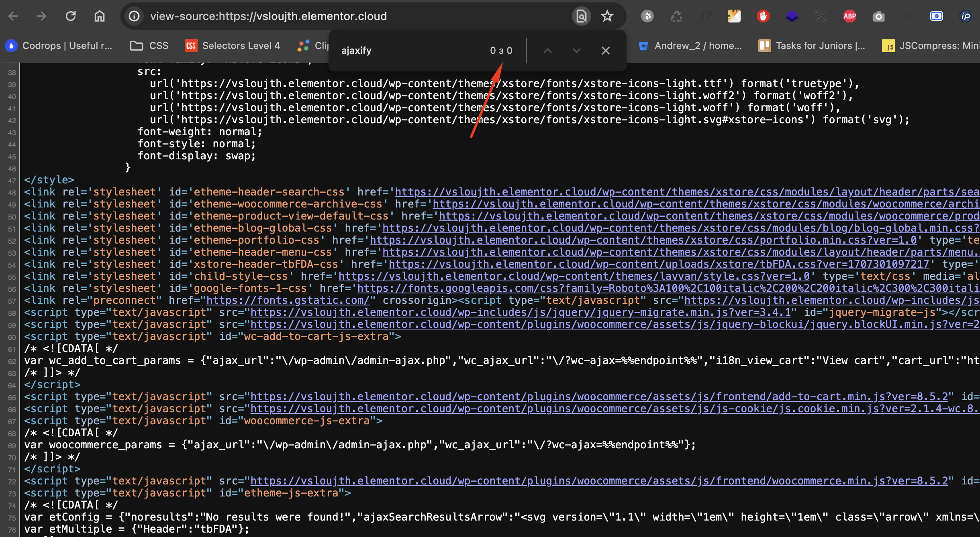The height and width of the screenshot is (537, 980).
Task: Click the 'var etMultiple' line
Action: pyautogui.click(x=137, y=529)
